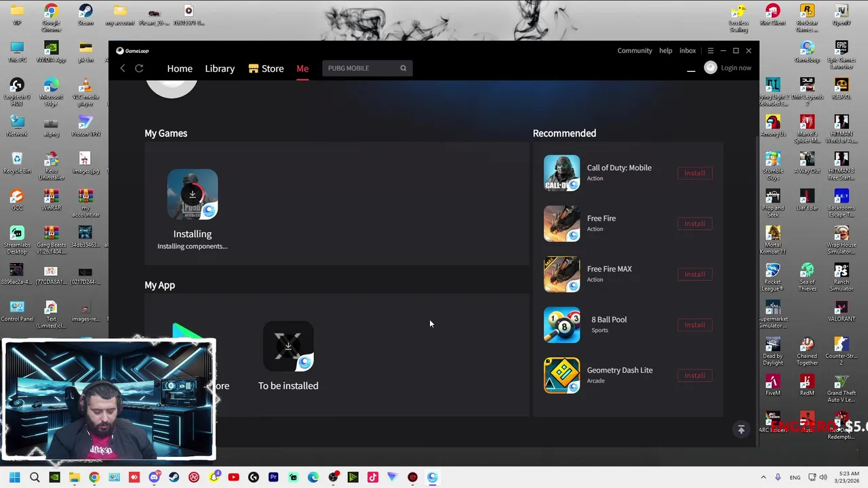Screen dimensions: 868x488
Task: Select the Dead by Daylight desktop icon
Action: coord(772,351)
